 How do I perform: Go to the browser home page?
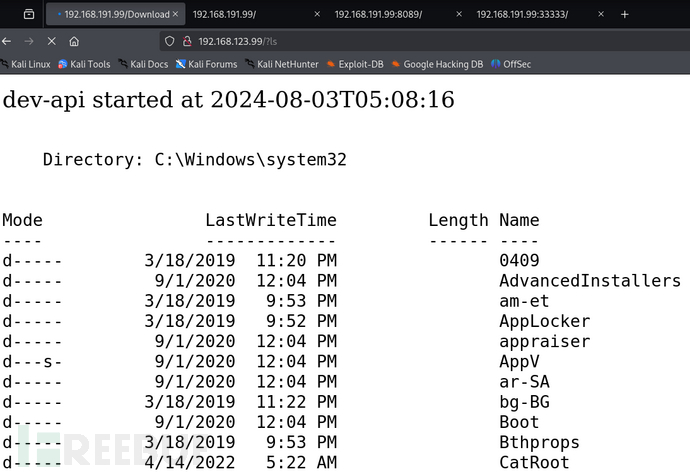pos(74,41)
